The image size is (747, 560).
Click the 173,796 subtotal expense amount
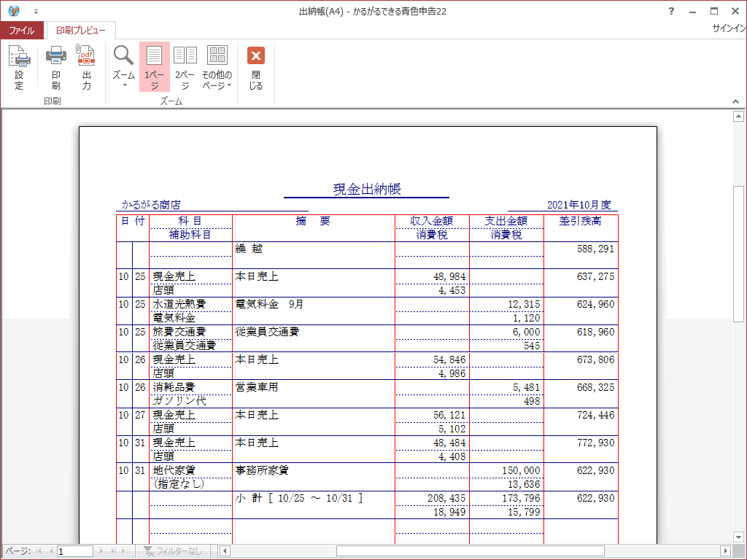(521, 498)
